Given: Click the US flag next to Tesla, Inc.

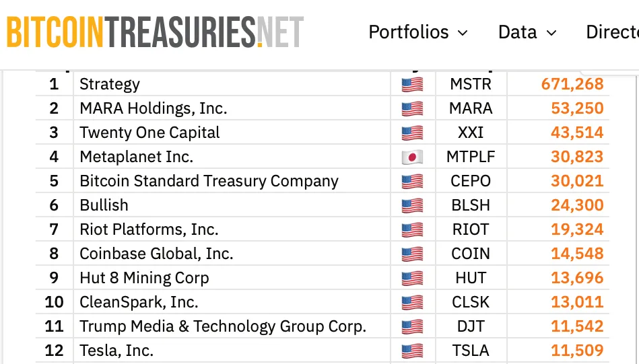Looking at the screenshot, I should (412, 351).
